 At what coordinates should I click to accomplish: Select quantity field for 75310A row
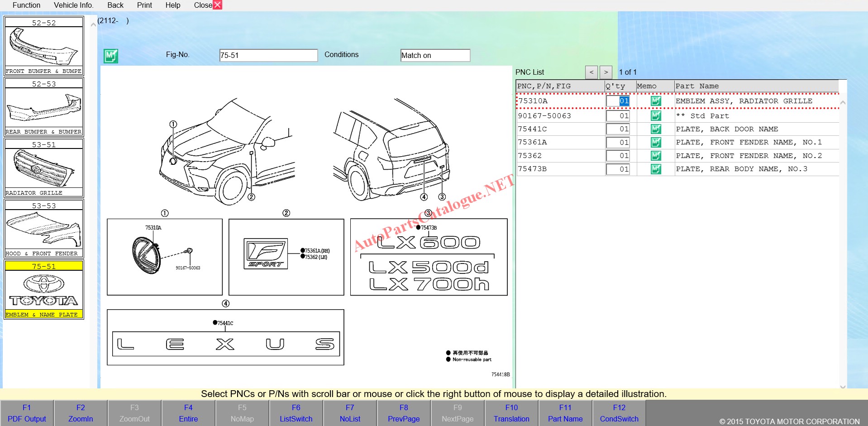[618, 101]
